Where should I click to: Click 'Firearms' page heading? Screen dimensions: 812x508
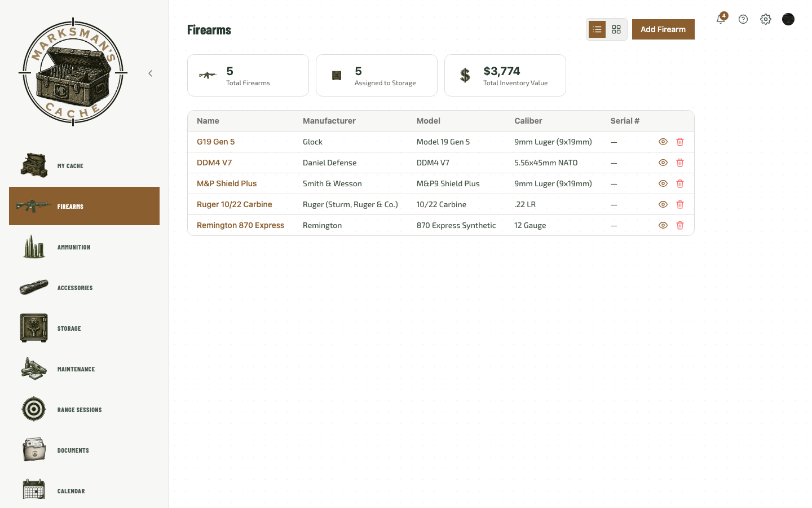point(209,30)
